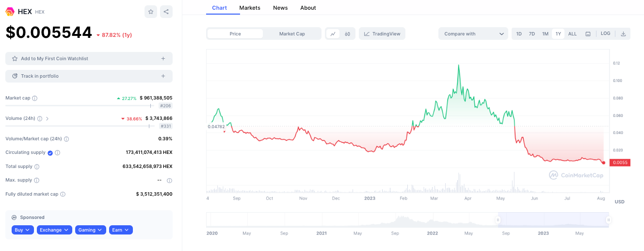The image size is (644, 251).
Task: Click the 0.04782 start price label
Action: click(x=216, y=127)
